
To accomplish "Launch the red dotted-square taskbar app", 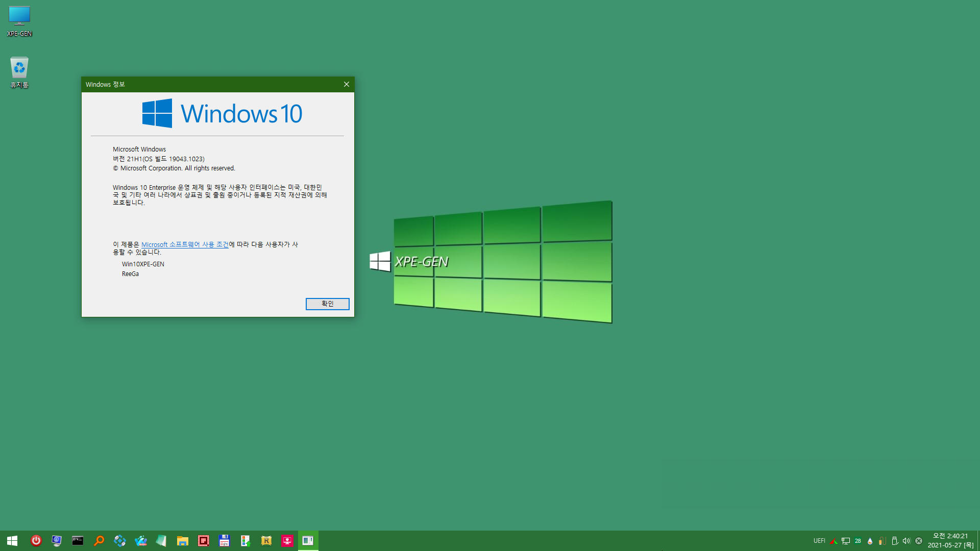I will coord(204,541).
